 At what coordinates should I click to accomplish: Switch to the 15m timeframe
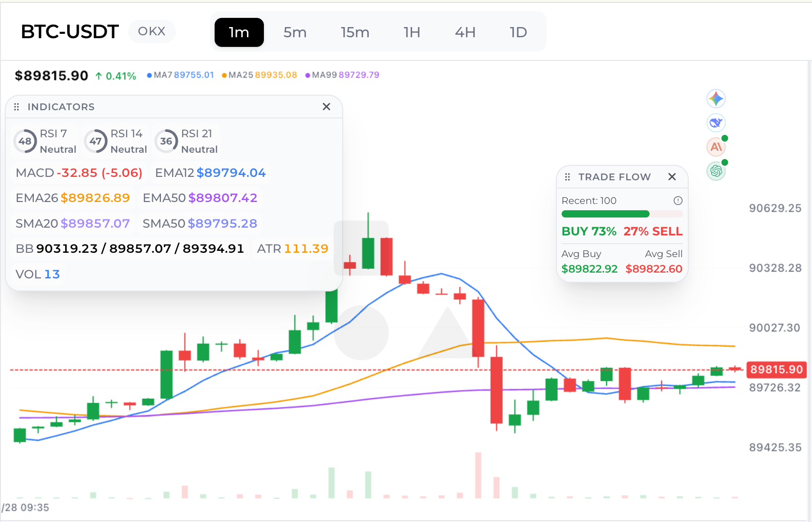(x=355, y=32)
